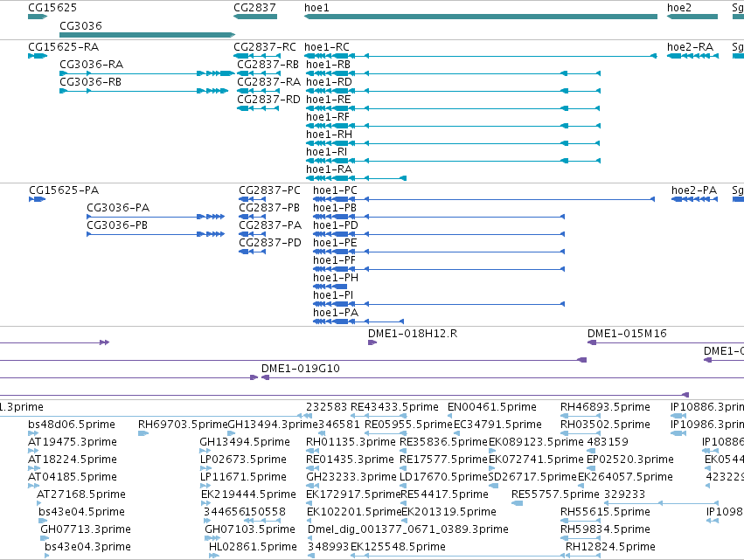Open coding sequence hoe1-PD
Viewport: 744px width, 560px height.
tap(336, 225)
